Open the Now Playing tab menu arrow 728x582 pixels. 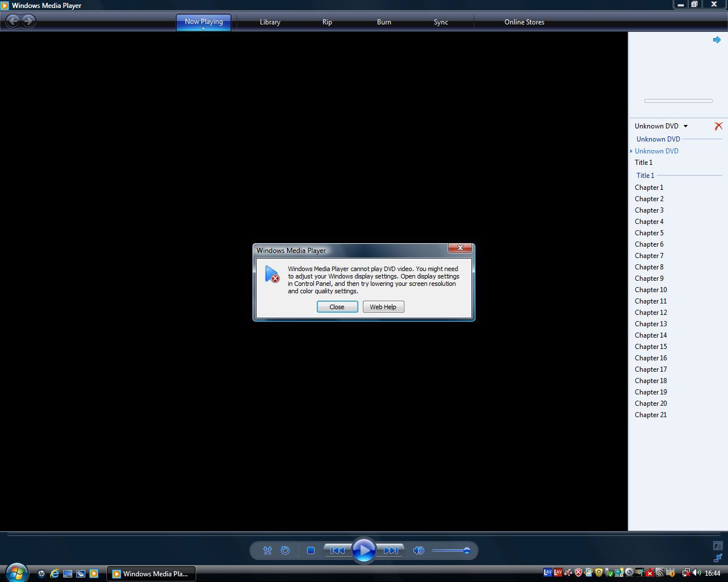point(203,28)
